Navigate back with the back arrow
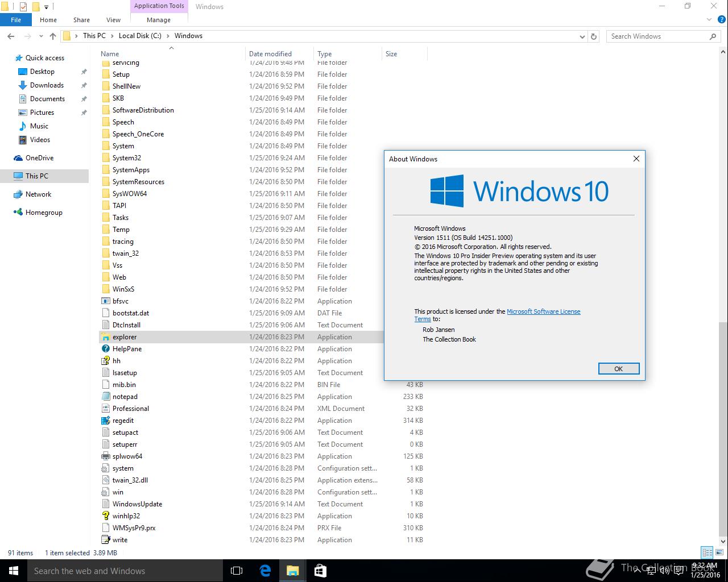This screenshot has height=582, width=728. (x=11, y=36)
